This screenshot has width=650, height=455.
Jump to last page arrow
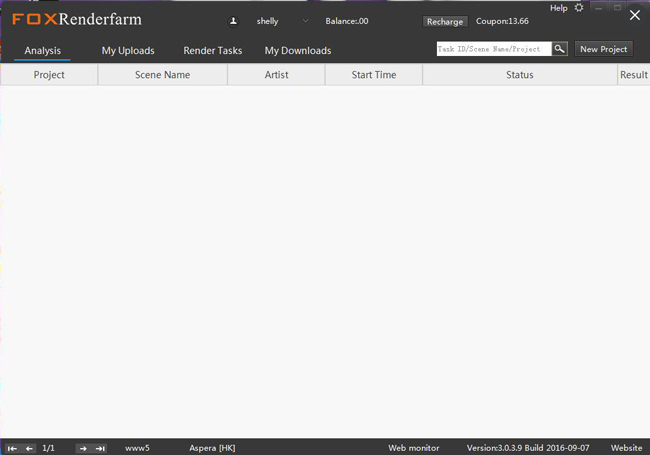pyautogui.click(x=100, y=448)
